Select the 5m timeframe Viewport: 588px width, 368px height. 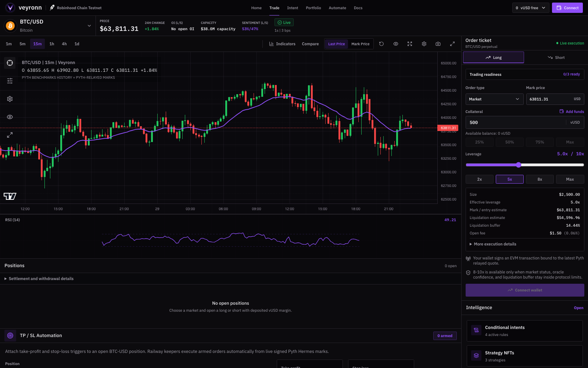[22, 44]
